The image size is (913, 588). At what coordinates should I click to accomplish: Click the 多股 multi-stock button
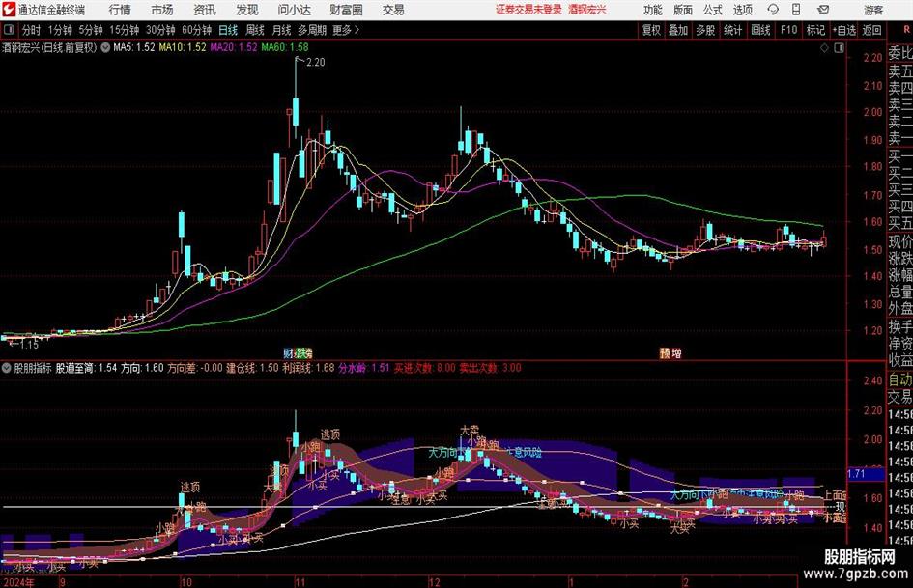pyautogui.click(x=705, y=30)
